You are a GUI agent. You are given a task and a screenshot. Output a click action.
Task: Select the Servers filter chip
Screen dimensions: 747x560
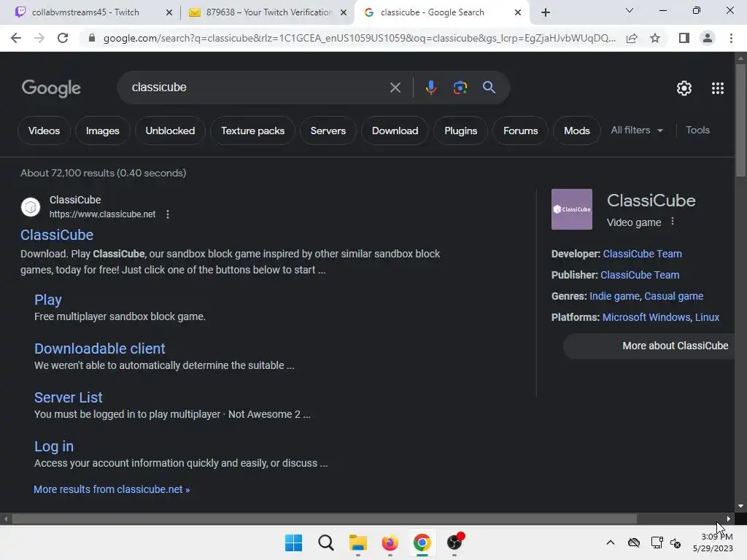328,131
